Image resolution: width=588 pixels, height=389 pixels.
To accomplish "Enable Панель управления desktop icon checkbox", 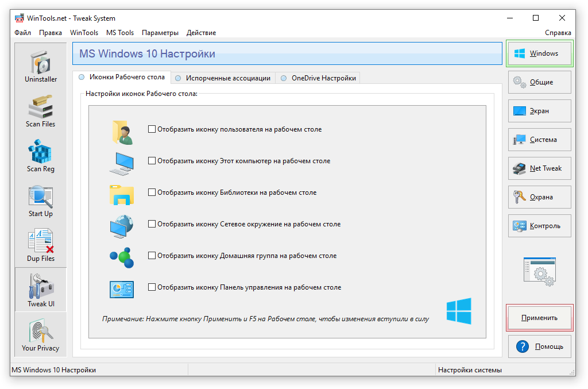I will (x=152, y=287).
